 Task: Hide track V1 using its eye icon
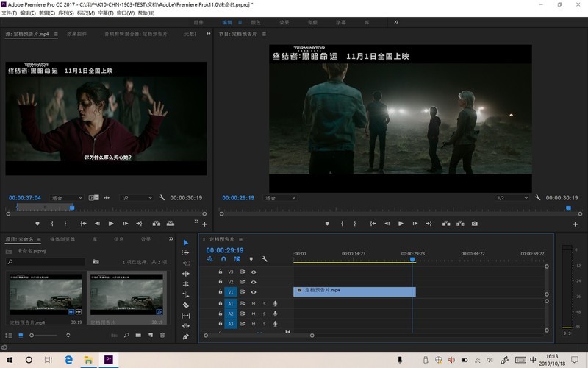254,291
